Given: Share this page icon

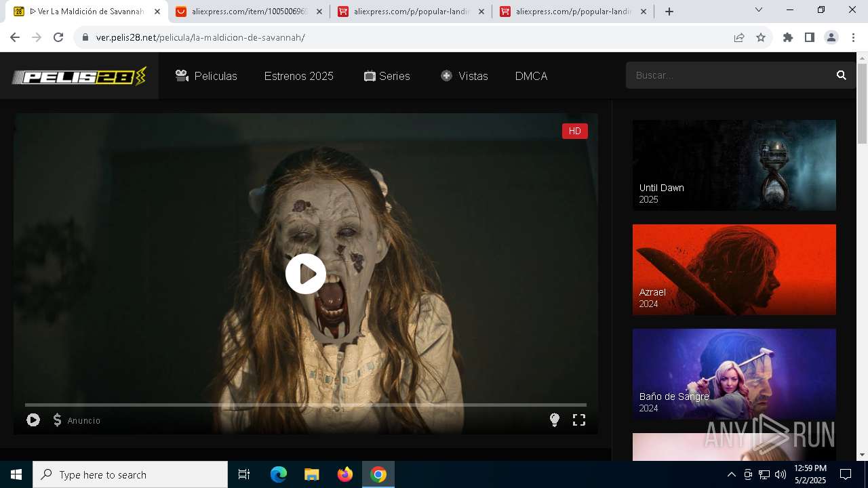Looking at the screenshot, I should [739, 37].
